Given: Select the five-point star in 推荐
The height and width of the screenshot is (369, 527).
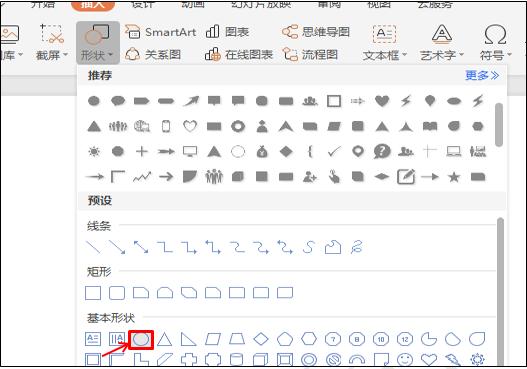Looking at the screenshot, I should coord(454,177).
